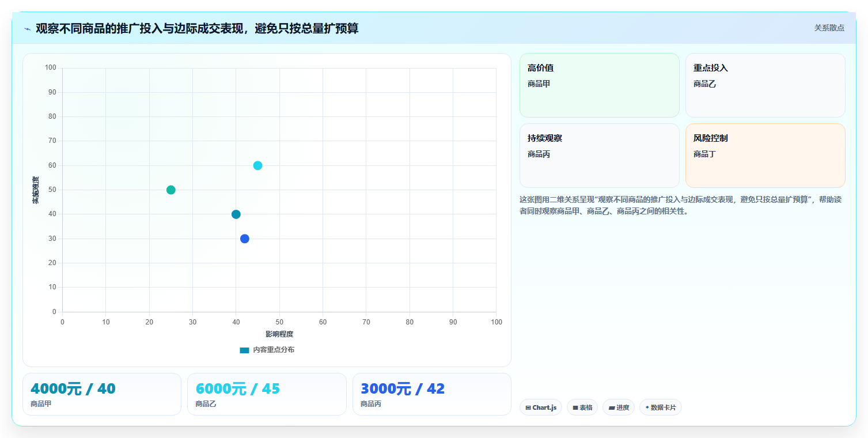Viewport: 868px width, 438px height.
Task: Click the lightning icon beside the title
Action: point(27,29)
